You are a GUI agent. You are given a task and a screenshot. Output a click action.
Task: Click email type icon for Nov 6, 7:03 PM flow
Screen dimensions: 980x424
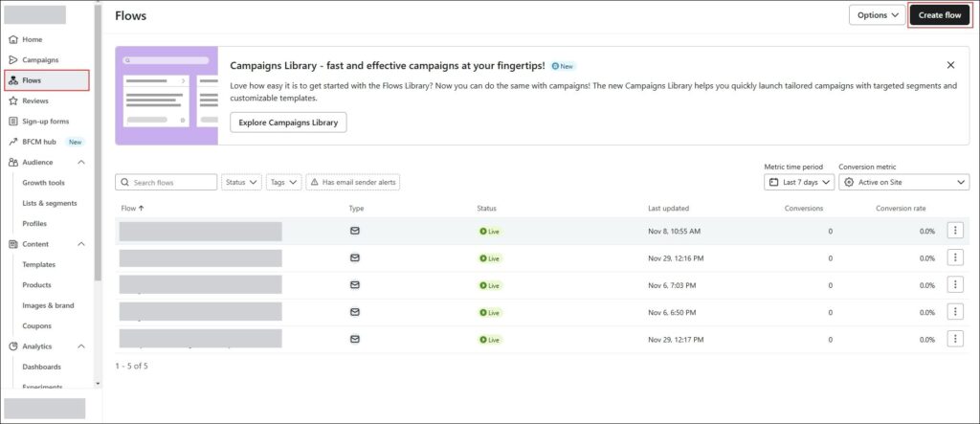354,284
